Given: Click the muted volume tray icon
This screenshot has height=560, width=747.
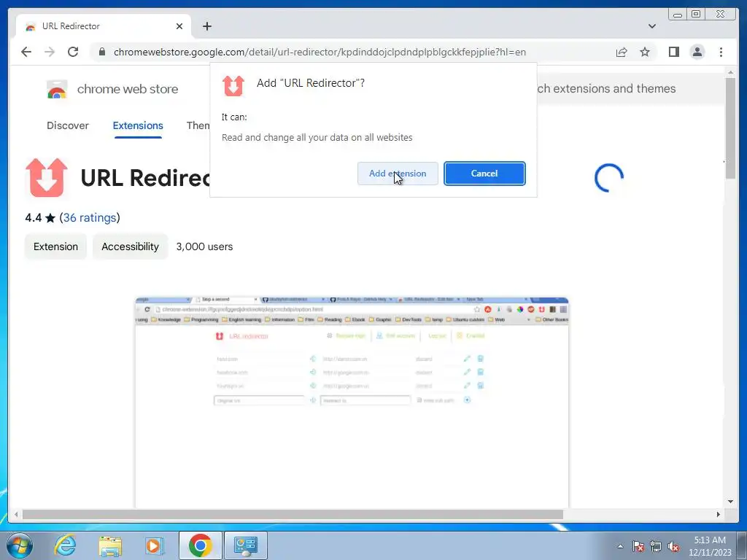Looking at the screenshot, I should (673, 546).
